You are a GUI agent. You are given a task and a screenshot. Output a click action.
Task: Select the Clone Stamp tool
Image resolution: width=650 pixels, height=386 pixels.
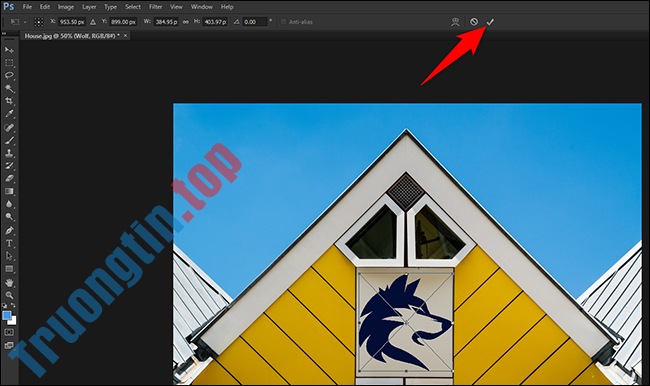click(9, 153)
